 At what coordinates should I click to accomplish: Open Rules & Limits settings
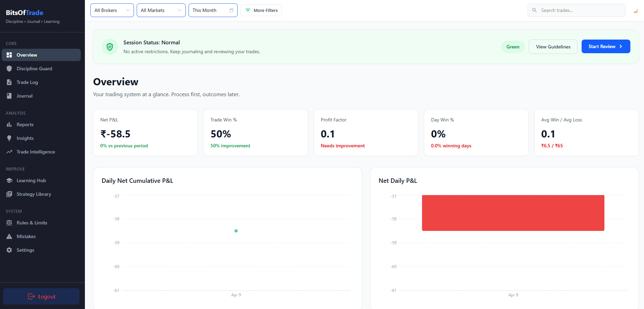[x=41, y=223]
